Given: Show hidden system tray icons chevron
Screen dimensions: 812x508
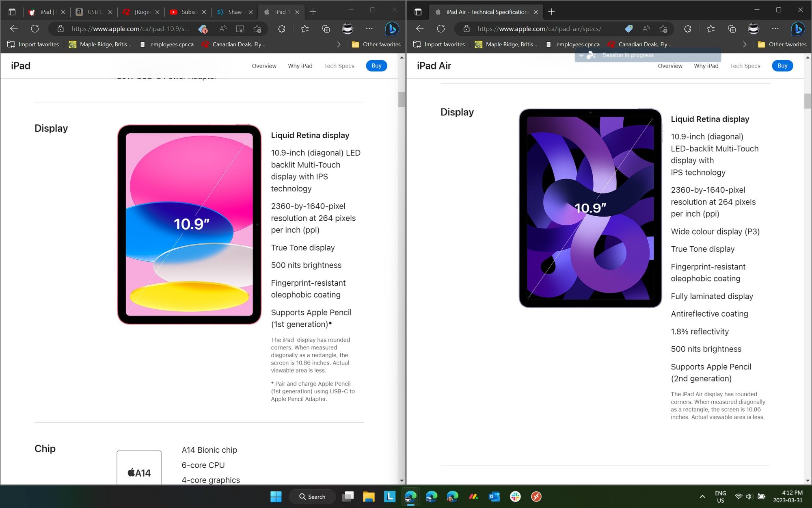Looking at the screenshot, I should [x=702, y=496].
